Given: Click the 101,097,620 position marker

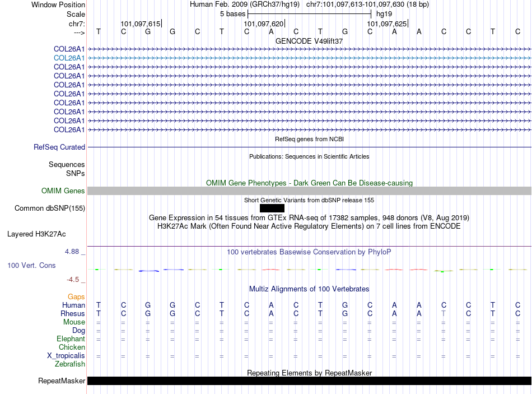Looking at the screenshot, I should point(264,24).
